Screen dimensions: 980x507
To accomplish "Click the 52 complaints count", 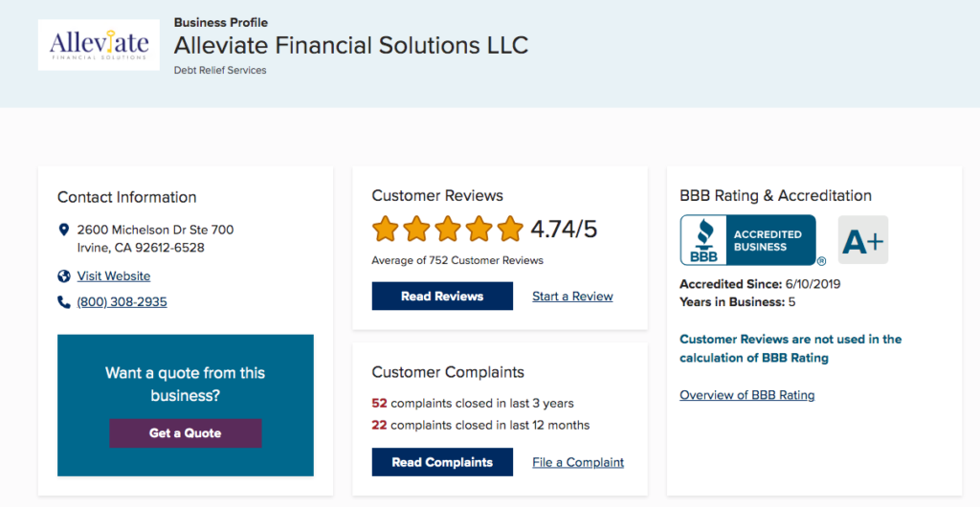I will tap(379, 404).
